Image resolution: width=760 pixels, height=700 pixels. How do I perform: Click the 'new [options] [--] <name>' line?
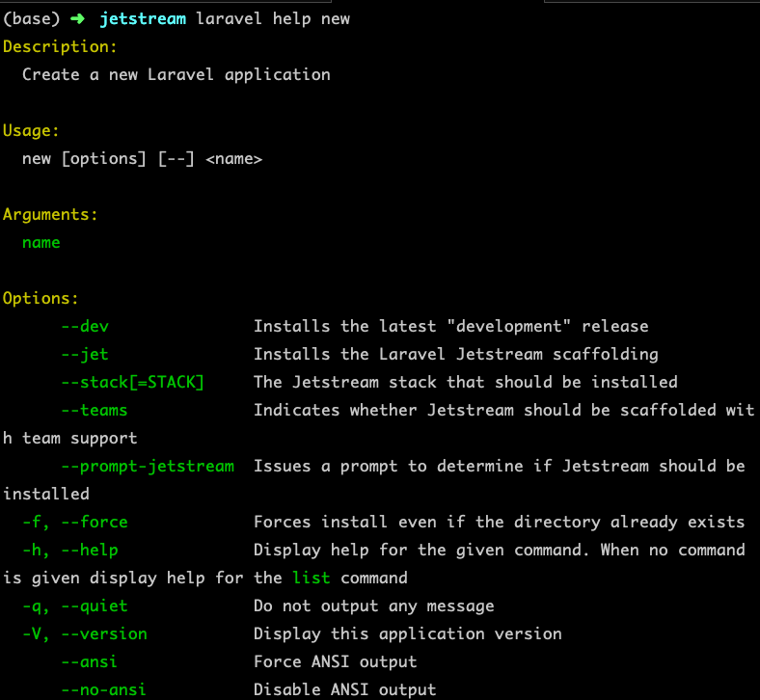click(x=142, y=158)
